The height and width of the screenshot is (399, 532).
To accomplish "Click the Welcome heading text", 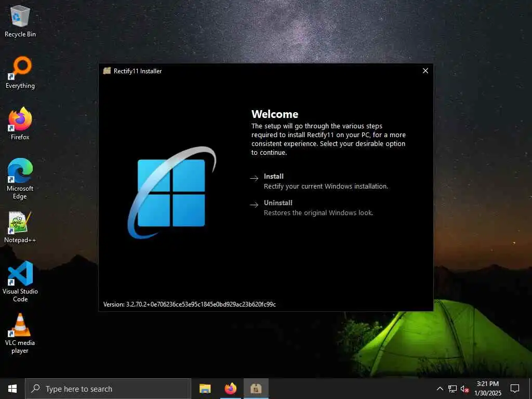I will coord(275,114).
